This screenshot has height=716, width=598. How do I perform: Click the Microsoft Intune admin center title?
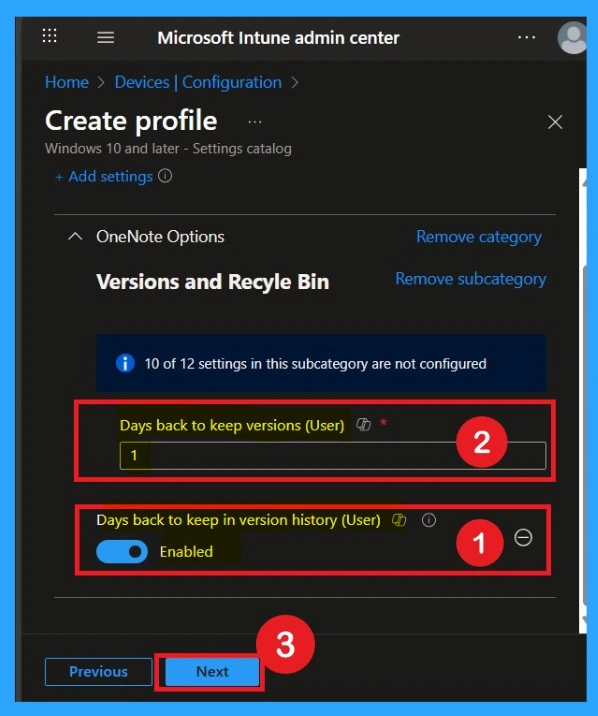[278, 38]
